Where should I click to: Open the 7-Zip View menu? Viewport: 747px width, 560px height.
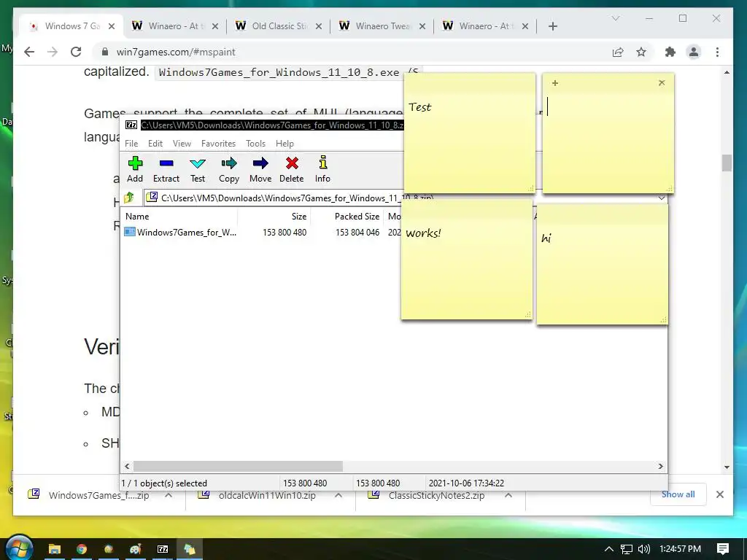182,144
